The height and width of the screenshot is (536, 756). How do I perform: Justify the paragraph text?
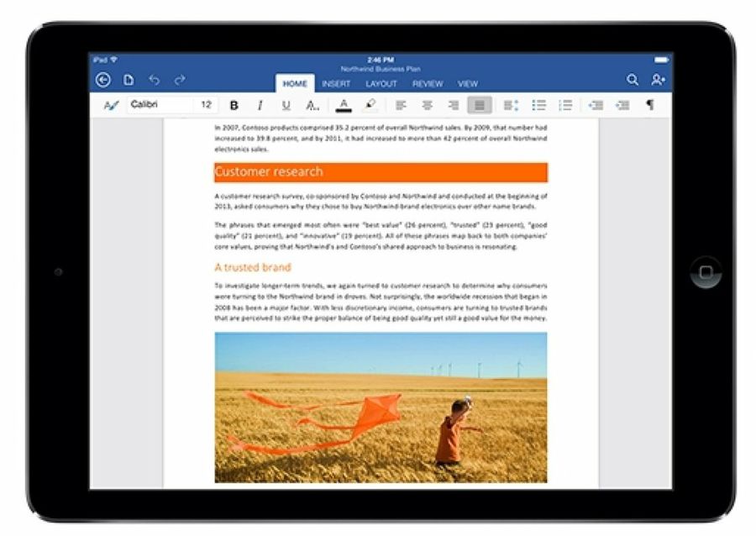480,106
